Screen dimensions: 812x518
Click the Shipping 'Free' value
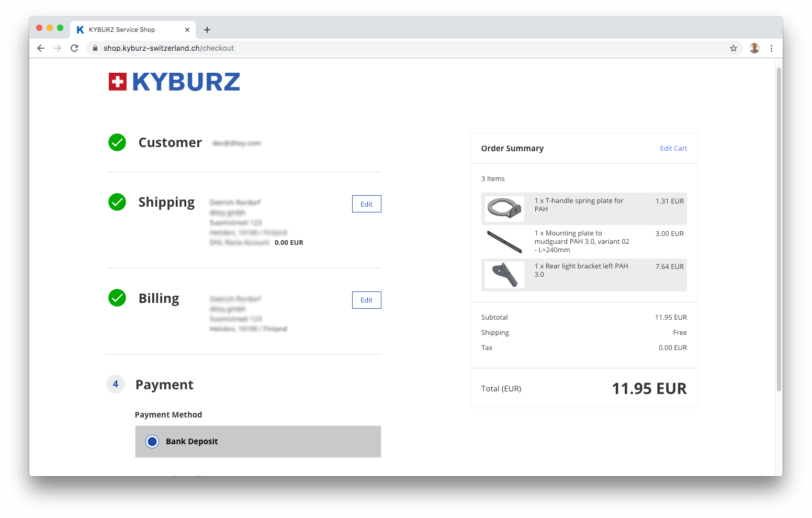coord(680,333)
